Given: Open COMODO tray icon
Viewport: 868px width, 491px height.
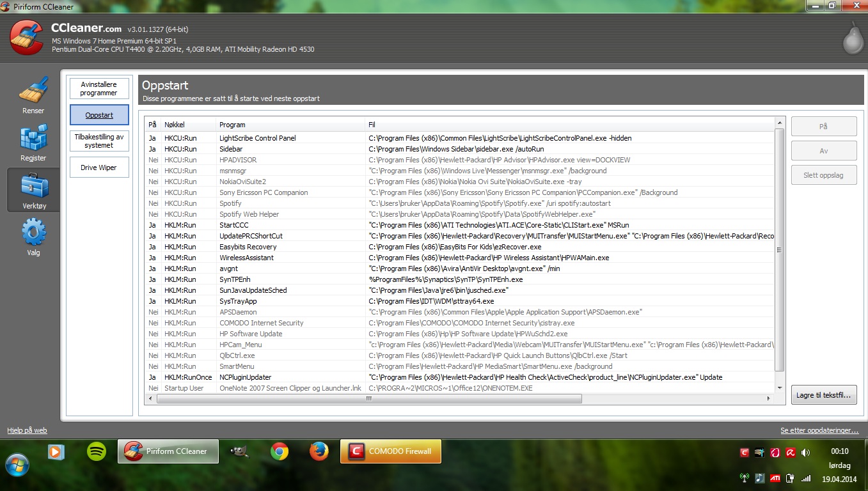Looking at the screenshot, I should [745, 453].
